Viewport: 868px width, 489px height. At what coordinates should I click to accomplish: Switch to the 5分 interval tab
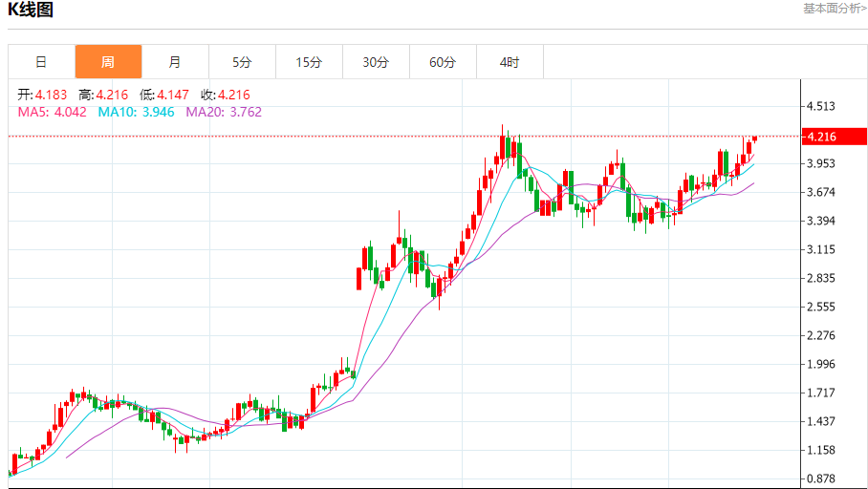[242, 62]
